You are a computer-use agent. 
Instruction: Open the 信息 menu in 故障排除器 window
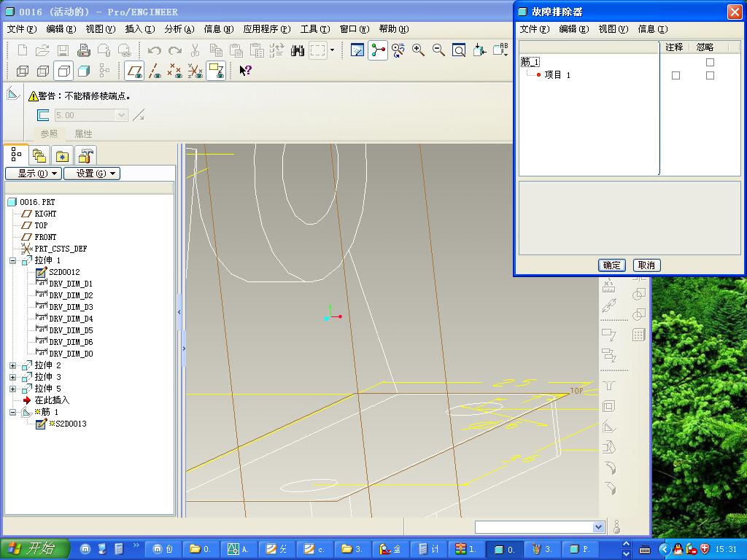653,29
